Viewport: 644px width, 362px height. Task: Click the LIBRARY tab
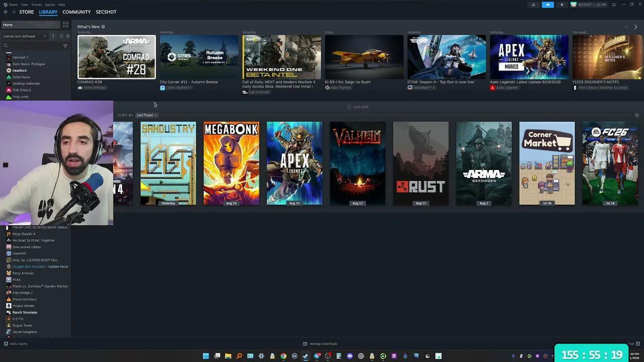click(x=48, y=12)
